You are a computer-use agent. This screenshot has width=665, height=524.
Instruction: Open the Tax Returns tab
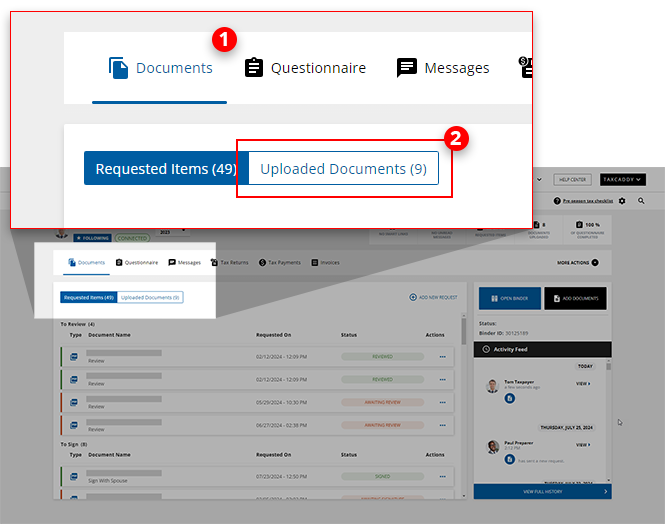[x=231, y=262]
